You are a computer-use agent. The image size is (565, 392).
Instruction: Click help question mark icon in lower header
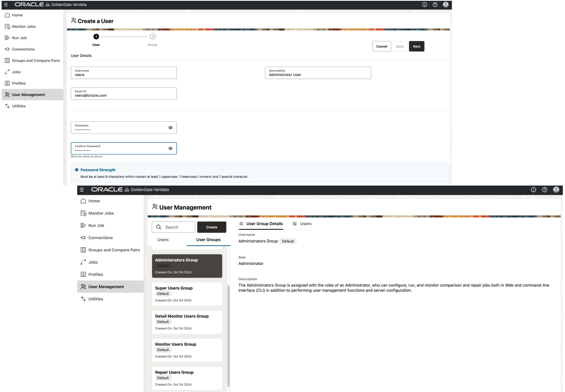click(544, 190)
